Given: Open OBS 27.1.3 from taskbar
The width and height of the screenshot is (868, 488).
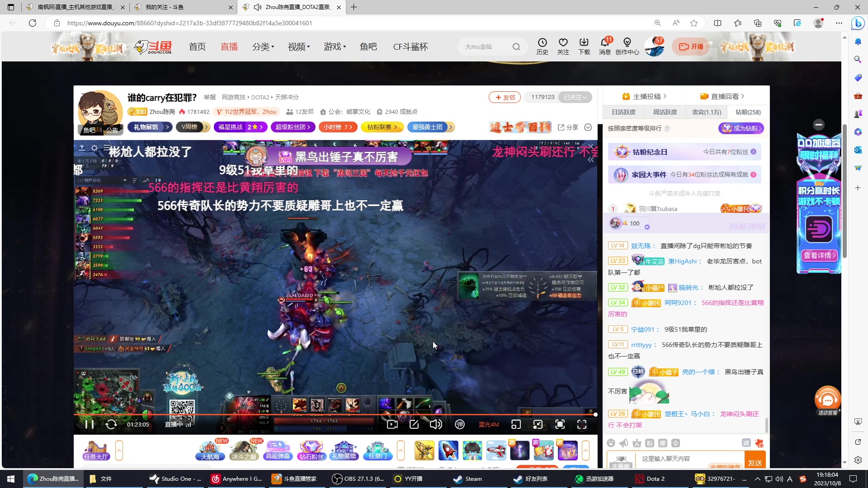Looking at the screenshot, I should pos(358,479).
